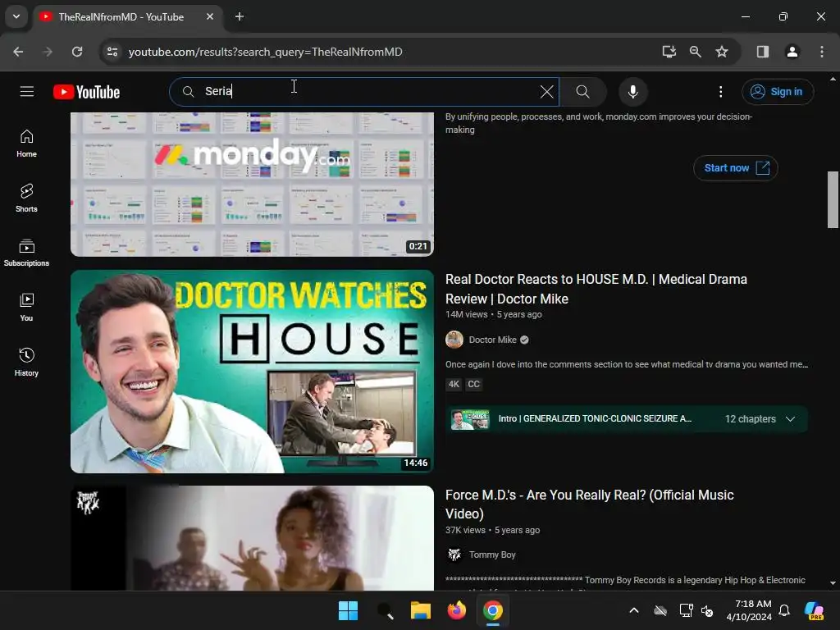Open Windows taskbar search

(x=385, y=610)
